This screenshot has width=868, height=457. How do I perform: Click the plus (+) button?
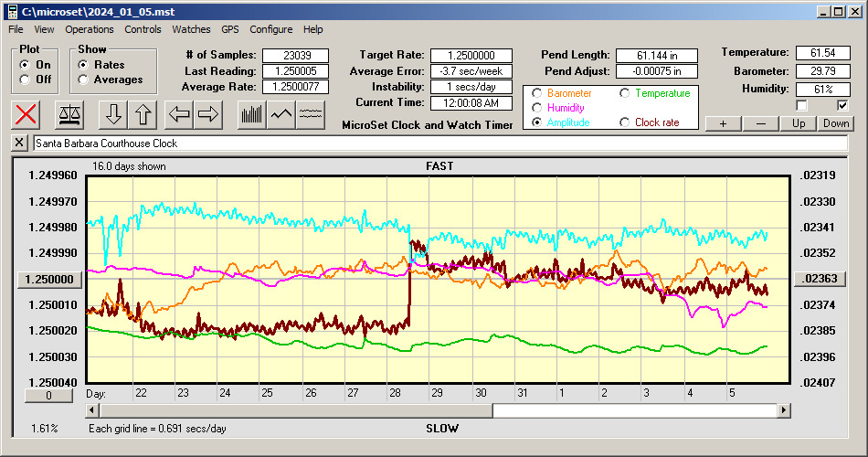[723, 123]
